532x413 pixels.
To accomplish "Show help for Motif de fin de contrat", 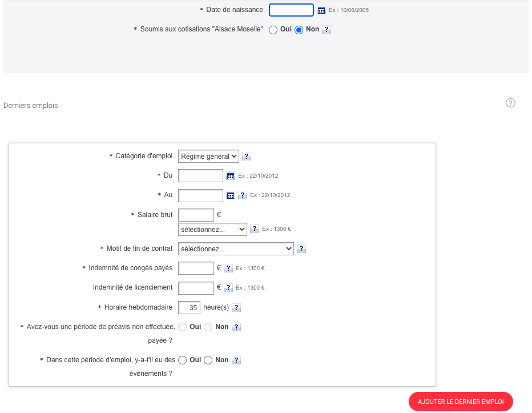I will (301, 249).
